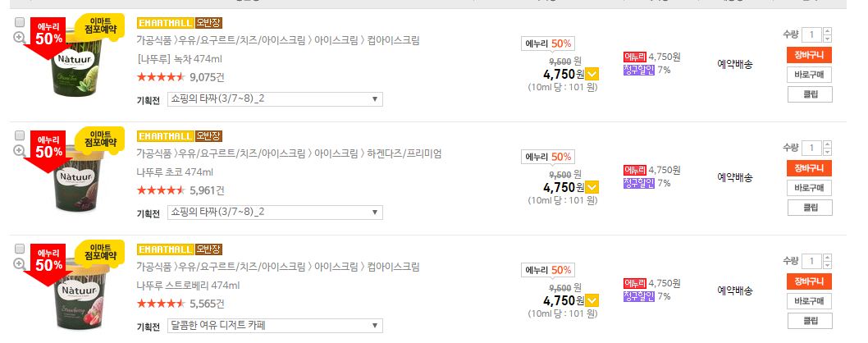Image resolution: width=868 pixels, height=343 pixels.
Task: Tick the checkbox for [나뚜루] 녹차 474ml
Action: [x=20, y=22]
